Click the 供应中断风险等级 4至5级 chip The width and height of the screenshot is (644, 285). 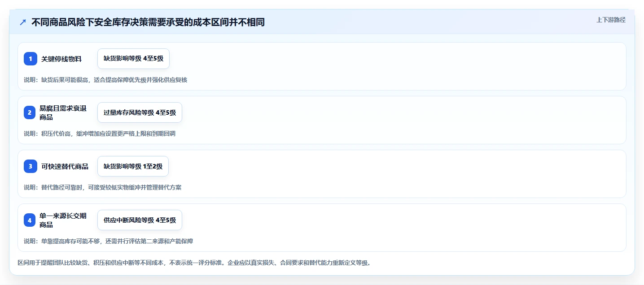[x=140, y=220]
